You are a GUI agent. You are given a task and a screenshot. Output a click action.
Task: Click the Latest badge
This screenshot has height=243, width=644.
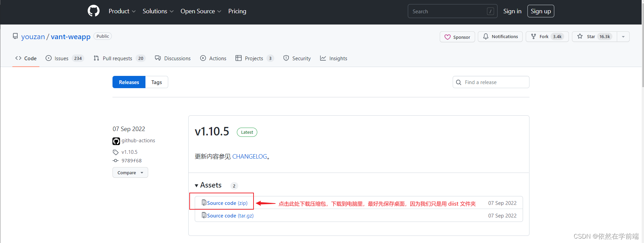click(x=247, y=132)
